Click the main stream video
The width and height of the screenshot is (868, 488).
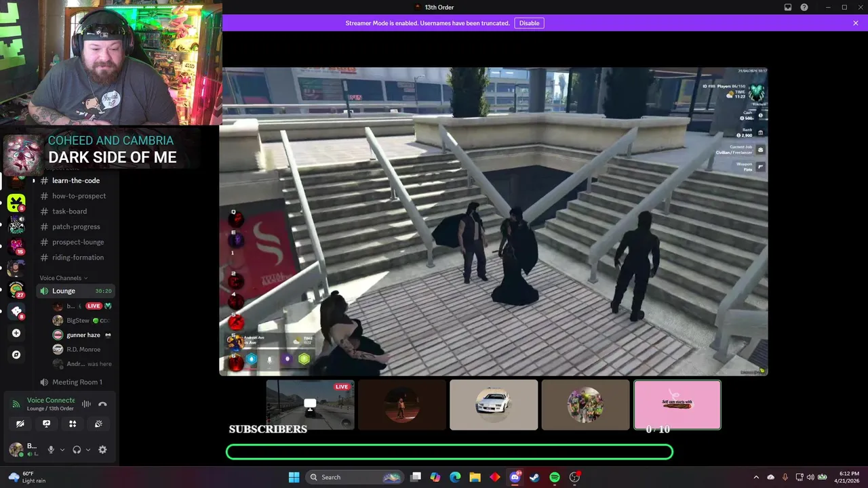point(494,221)
